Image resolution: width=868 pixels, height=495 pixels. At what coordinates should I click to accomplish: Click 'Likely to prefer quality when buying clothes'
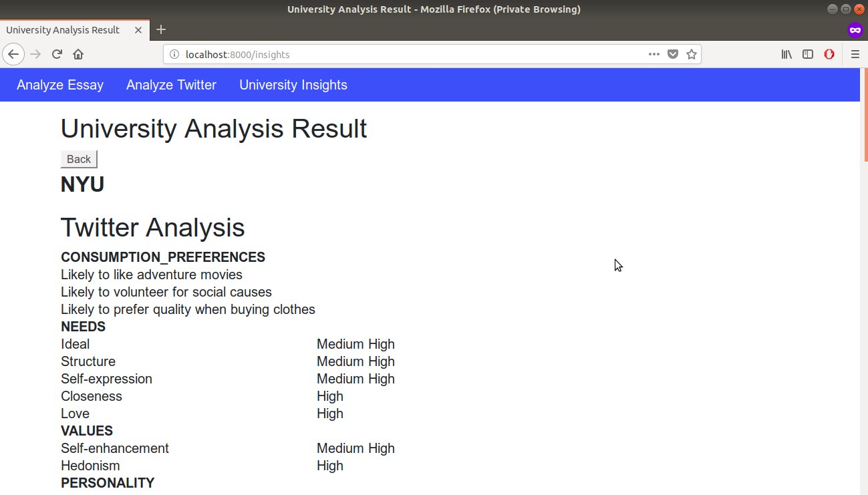188,309
